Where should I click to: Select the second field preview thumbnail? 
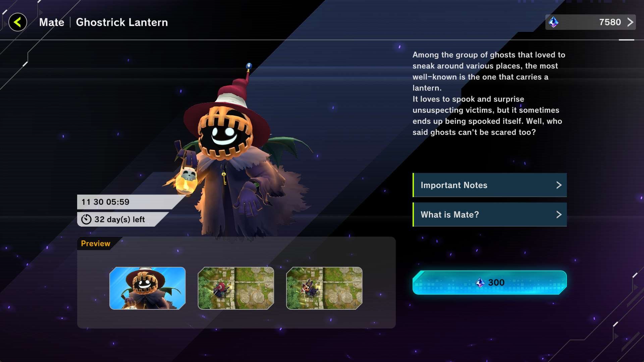(236, 288)
